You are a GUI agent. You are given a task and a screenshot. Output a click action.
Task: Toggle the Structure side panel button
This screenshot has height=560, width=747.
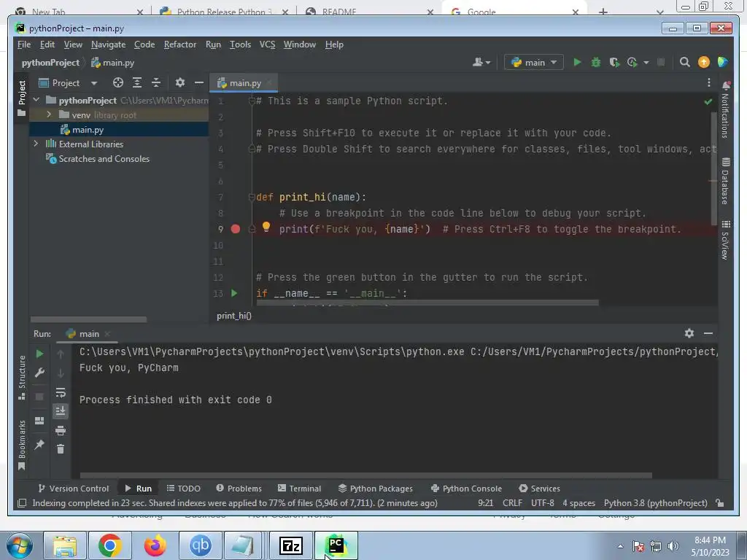coord(22,378)
